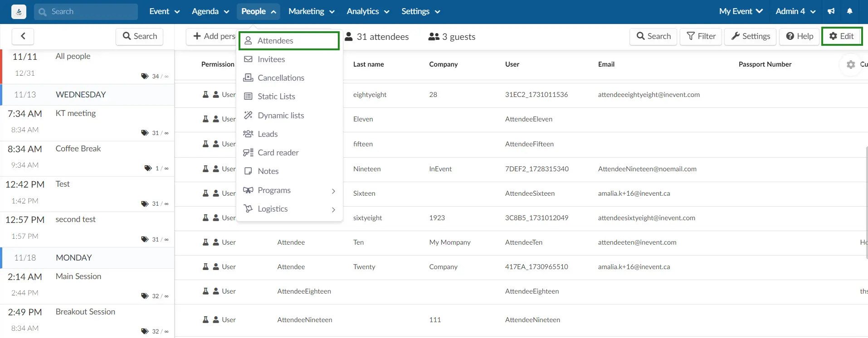Open the My Event dropdown
Viewport: 868px width, 338px height.
(x=741, y=11)
